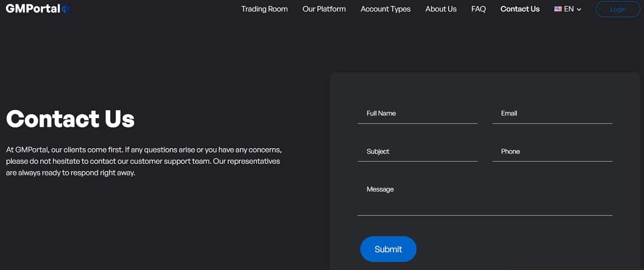Expand the language chevron arrow
The image size is (644, 270).
[x=579, y=10]
